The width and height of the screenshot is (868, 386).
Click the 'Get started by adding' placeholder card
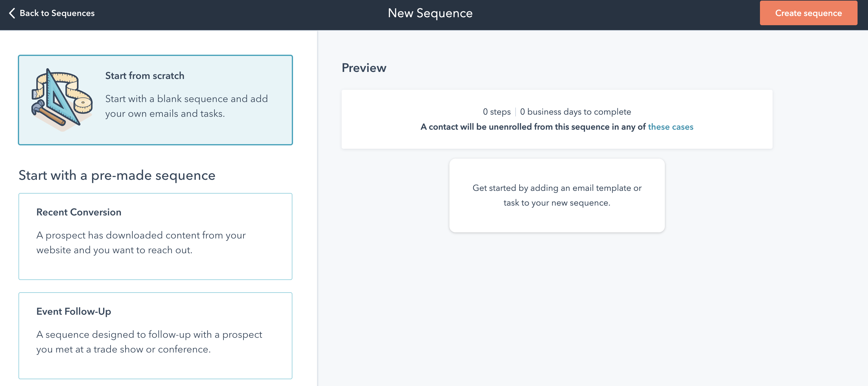point(557,195)
